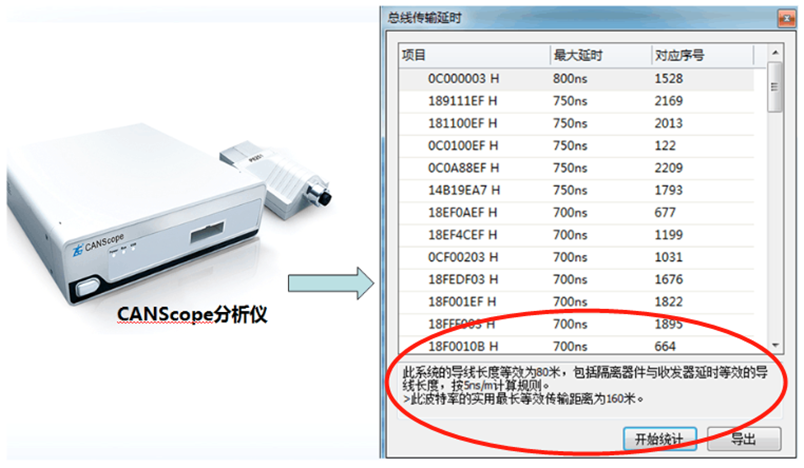The height and width of the screenshot is (468, 804).
Task: Select row 0C0100EF H
Action: click(577, 146)
